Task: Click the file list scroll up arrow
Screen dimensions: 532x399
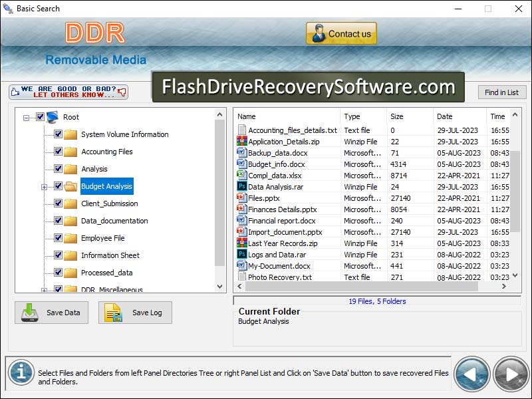Action: [515, 114]
